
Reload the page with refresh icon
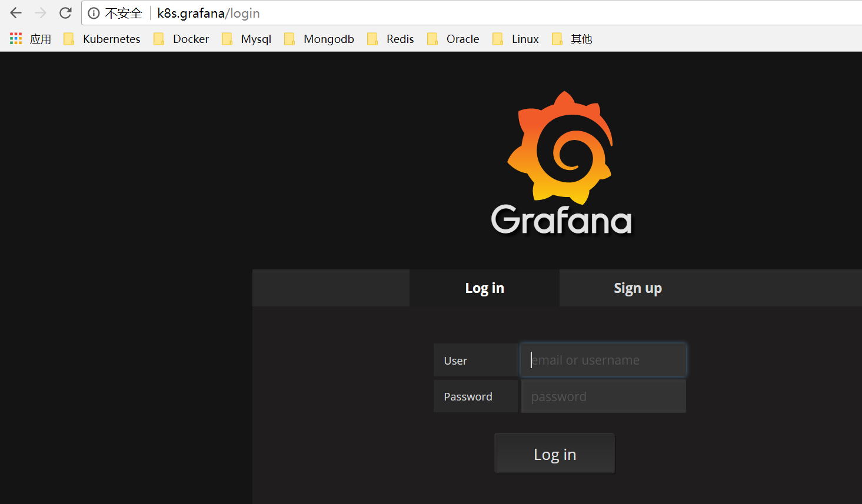[x=65, y=13]
